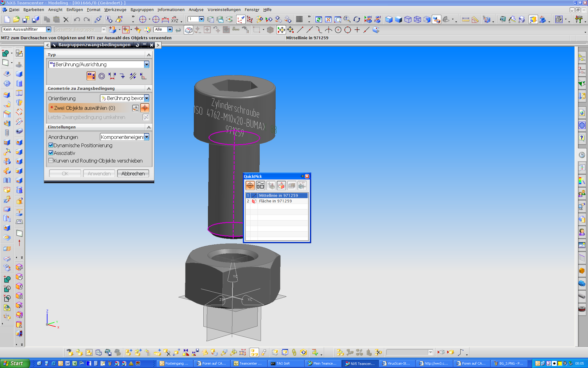588x368 pixels.
Task: Open the Voreinstellungen menu
Action: pyautogui.click(x=224, y=10)
